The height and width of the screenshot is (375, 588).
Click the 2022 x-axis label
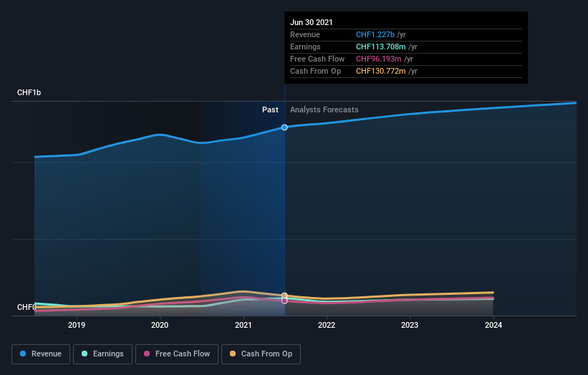[x=327, y=325]
